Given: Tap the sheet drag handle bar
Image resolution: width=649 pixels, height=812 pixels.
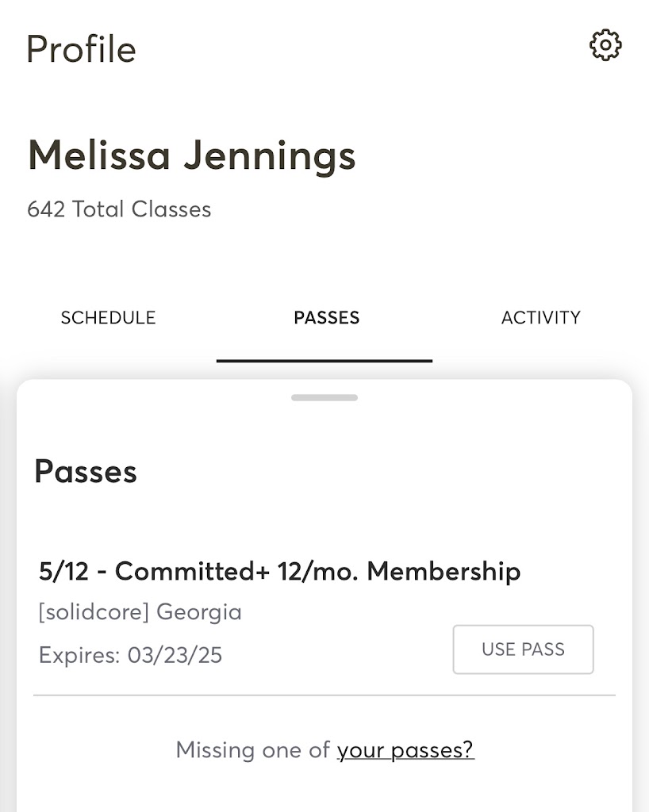Looking at the screenshot, I should 324,397.
